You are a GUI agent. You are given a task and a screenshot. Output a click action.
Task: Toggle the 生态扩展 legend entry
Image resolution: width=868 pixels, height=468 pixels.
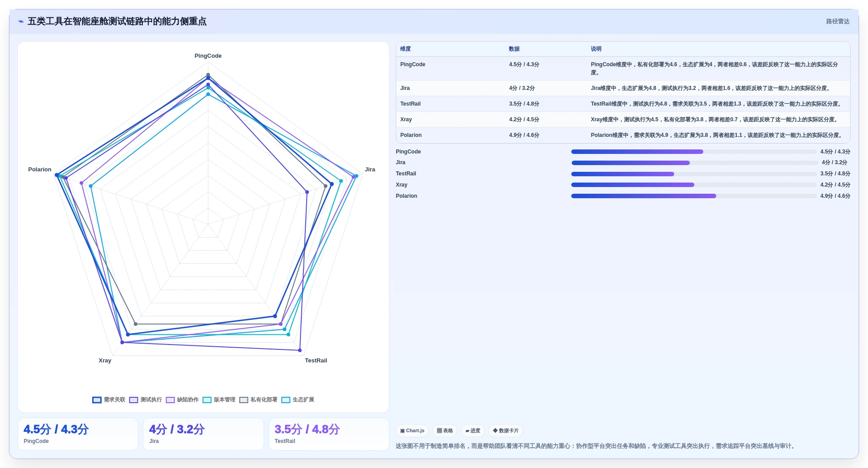click(x=298, y=400)
